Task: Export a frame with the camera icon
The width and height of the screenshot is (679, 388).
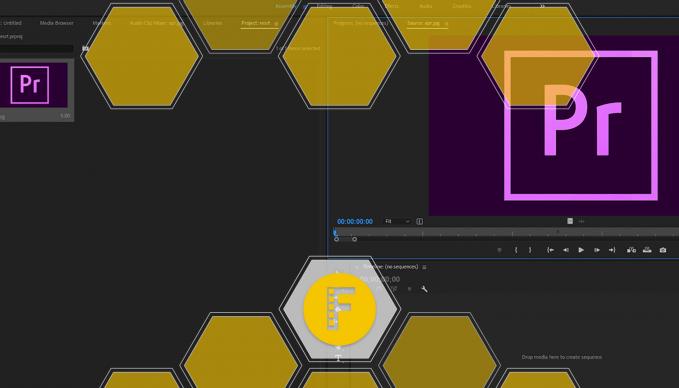Action: pos(663,250)
